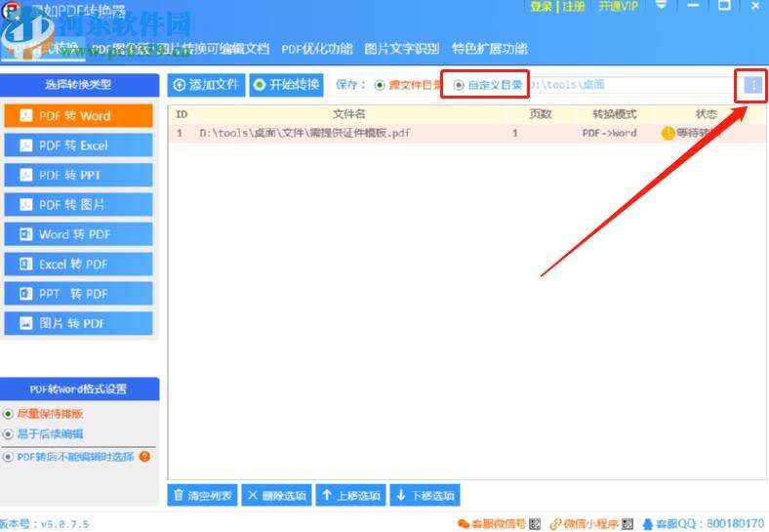769x532 pixels.
Task: Click PDF->Word cell in file row
Action: [x=610, y=133]
